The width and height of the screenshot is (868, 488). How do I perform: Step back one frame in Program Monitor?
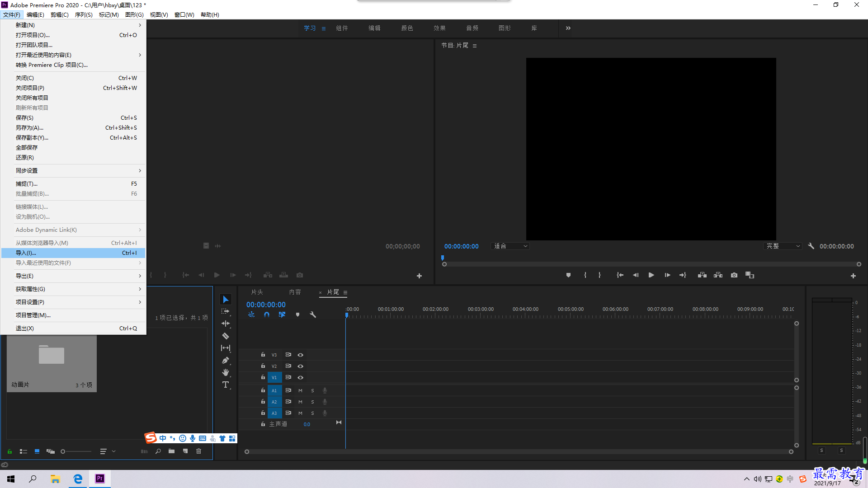pos(636,275)
